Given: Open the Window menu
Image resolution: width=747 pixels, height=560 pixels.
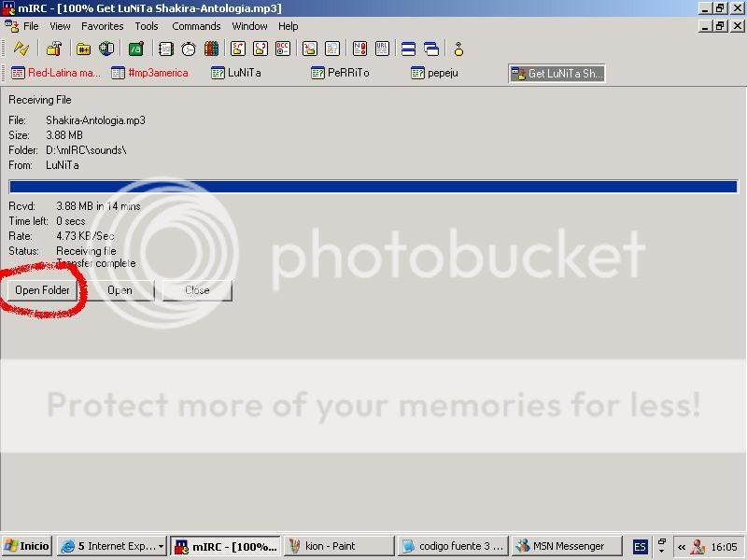Looking at the screenshot, I should [x=249, y=26].
